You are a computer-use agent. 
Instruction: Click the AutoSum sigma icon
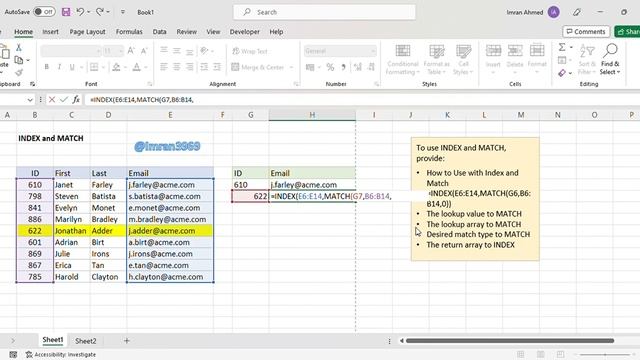tap(562, 47)
